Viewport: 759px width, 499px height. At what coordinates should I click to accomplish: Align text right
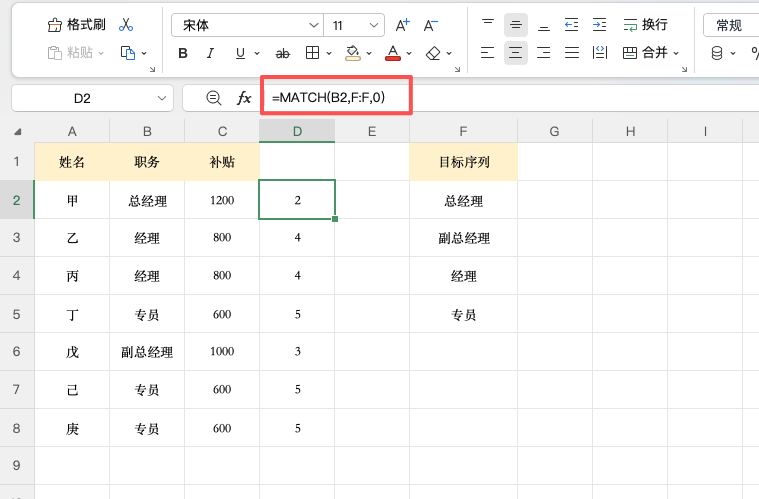pyautogui.click(x=544, y=53)
